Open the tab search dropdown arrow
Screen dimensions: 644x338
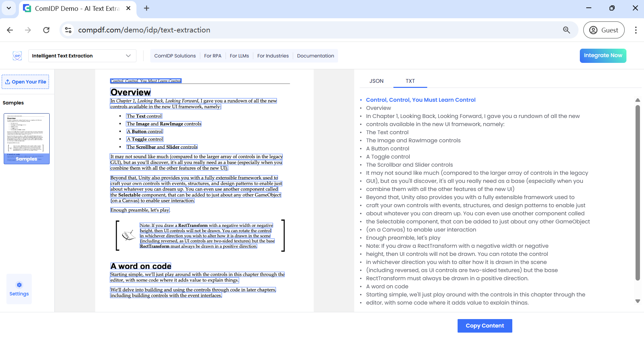coord(9,8)
